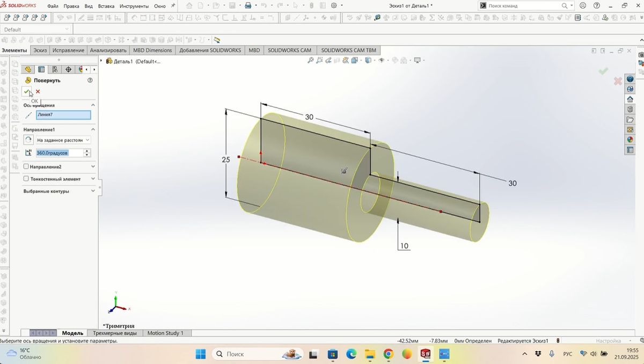
Task: Expand the Направление2 section chevron
Action: tap(93, 166)
